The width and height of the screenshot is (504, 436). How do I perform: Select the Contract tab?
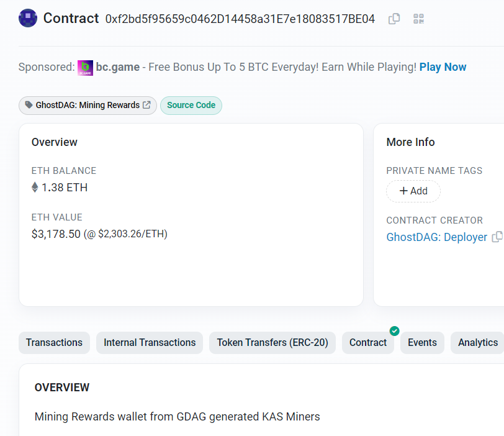pyautogui.click(x=367, y=343)
